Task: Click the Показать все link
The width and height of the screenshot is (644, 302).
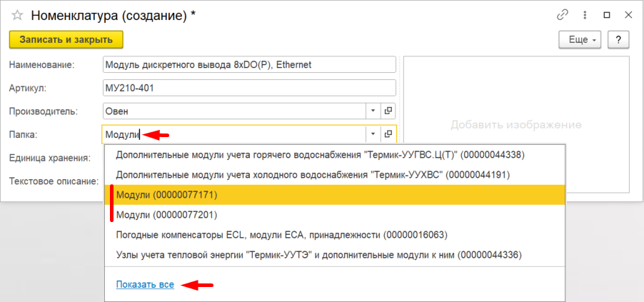Action: point(145,284)
